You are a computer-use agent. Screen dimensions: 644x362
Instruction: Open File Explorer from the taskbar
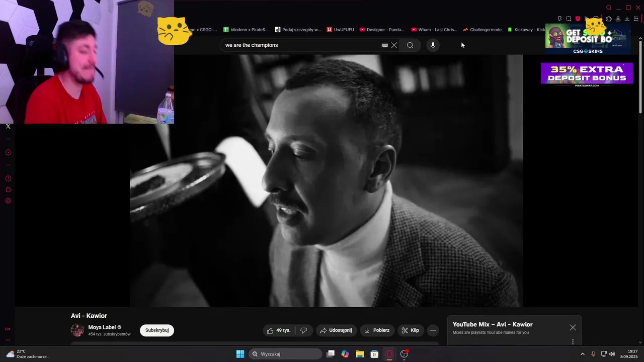click(x=360, y=354)
